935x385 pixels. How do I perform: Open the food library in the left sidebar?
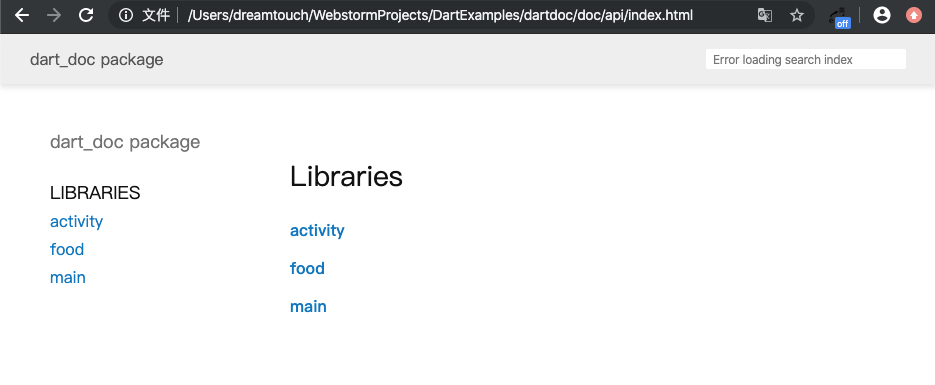(67, 249)
